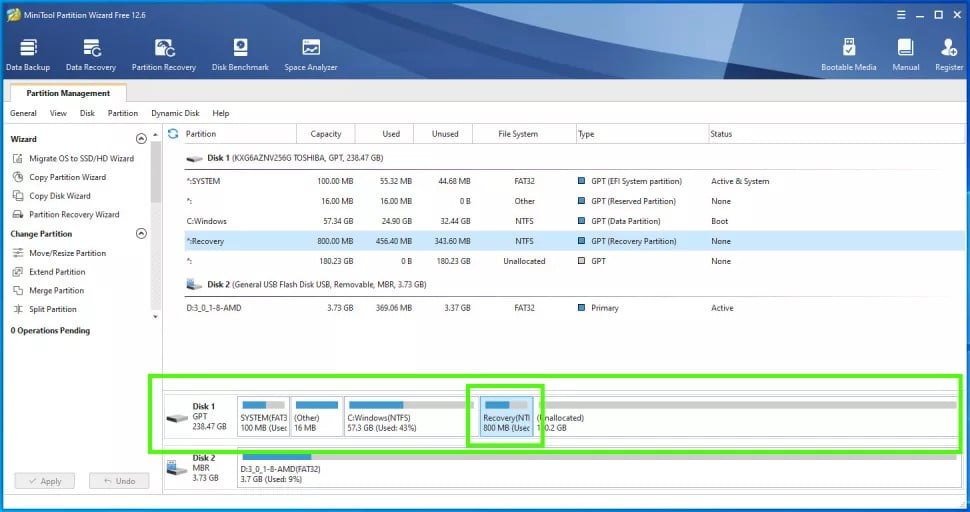Click Partition Recovery Wizard icon
970x512 pixels.
(x=18, y=214)
